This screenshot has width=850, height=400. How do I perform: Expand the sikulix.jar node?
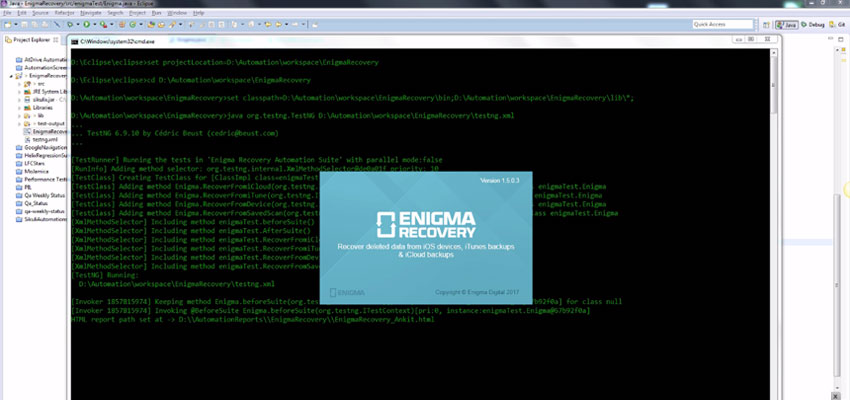(20, 100)
